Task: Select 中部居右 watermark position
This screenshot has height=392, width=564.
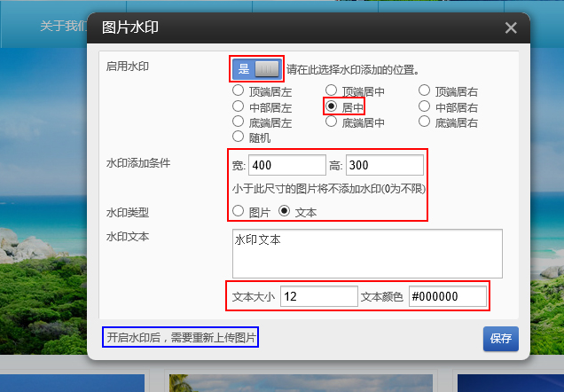Action: [x=424, y=106]
